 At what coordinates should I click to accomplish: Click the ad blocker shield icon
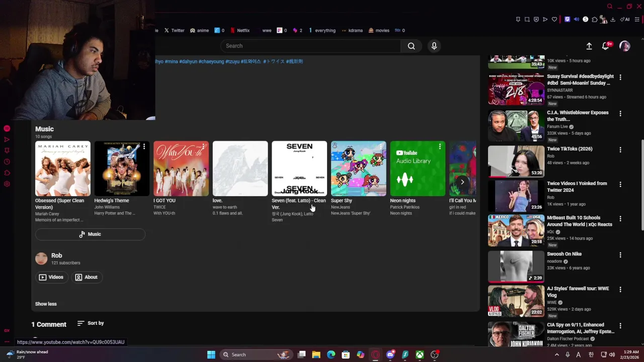(x=536, y=20)
